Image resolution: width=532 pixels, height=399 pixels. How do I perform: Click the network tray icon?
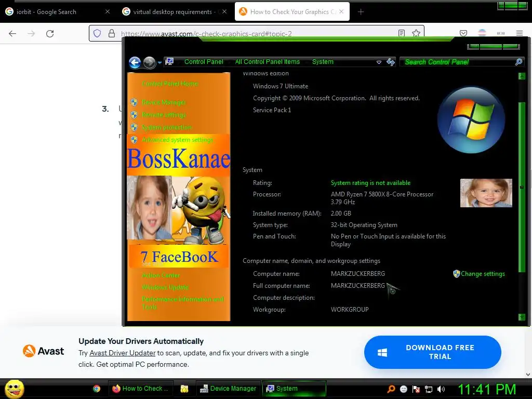[429, 389]
